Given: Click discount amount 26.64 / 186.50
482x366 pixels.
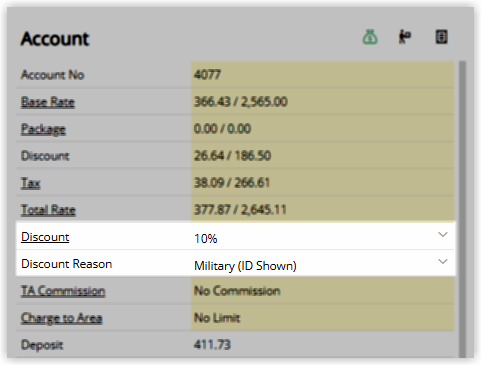Looking at the screenshot, I should (x=232, y=156).
